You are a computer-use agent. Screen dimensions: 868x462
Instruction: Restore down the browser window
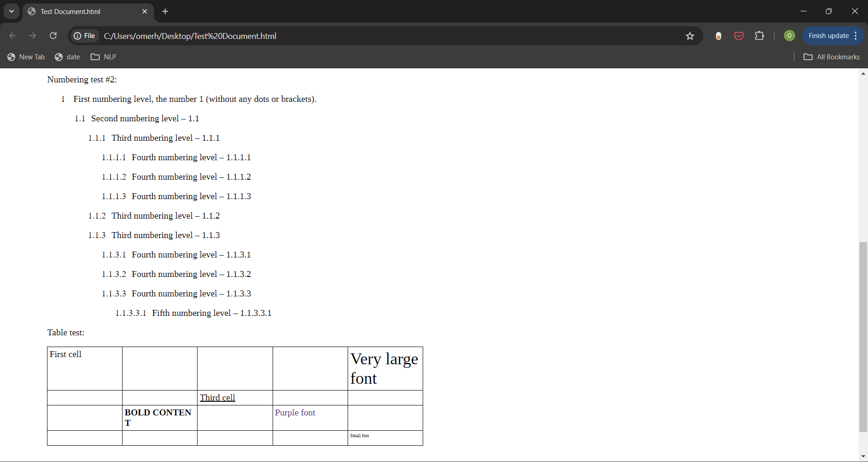[829, 11]
